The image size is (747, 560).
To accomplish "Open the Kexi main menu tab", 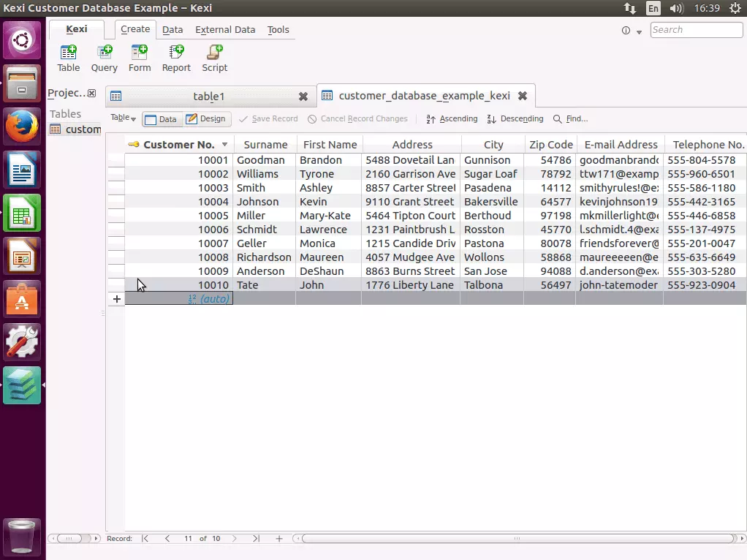I will click(76, 29).
